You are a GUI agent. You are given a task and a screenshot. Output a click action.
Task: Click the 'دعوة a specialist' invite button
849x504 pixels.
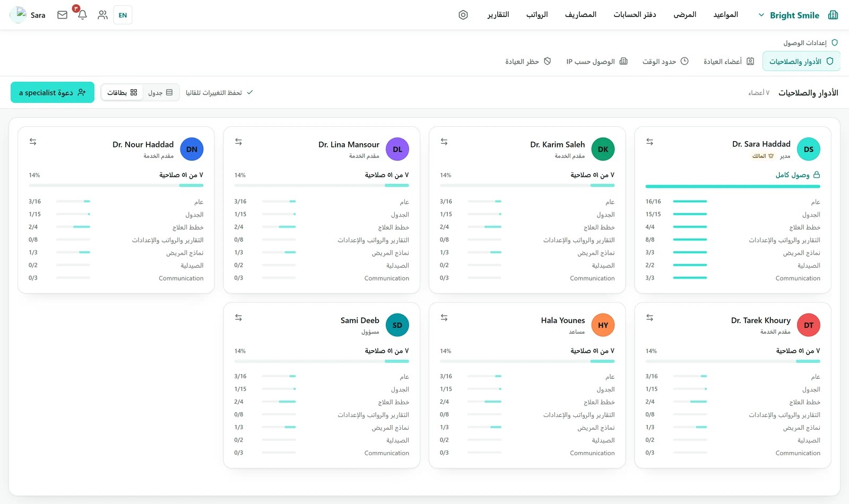click(53, 92)
